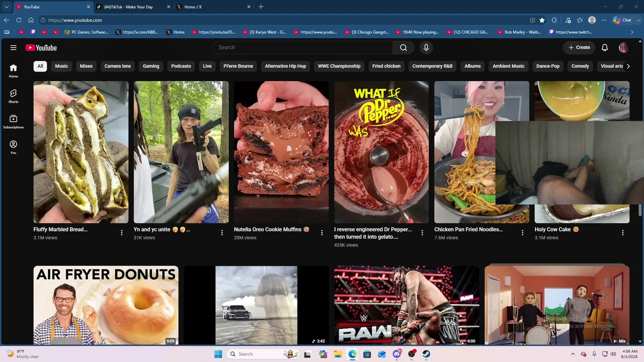Screen dimensions: 644x362
Task: Select the All filter chip
Action: pyautogui.click(x=40, y=66)
